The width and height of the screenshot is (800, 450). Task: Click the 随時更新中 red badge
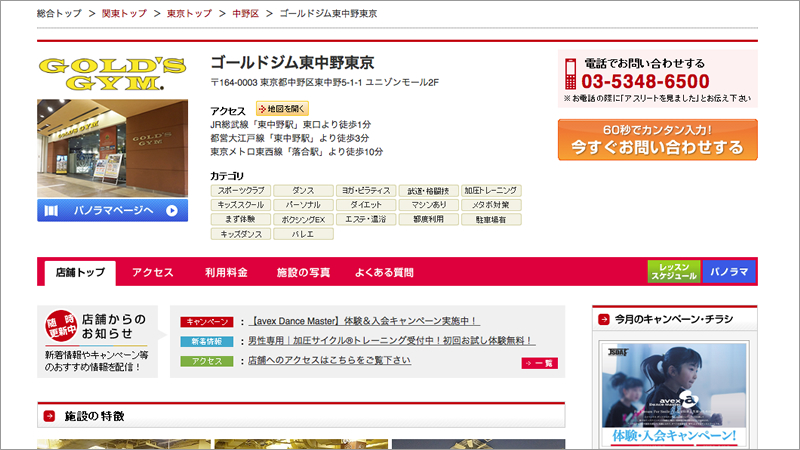click(x=61, y=325)
